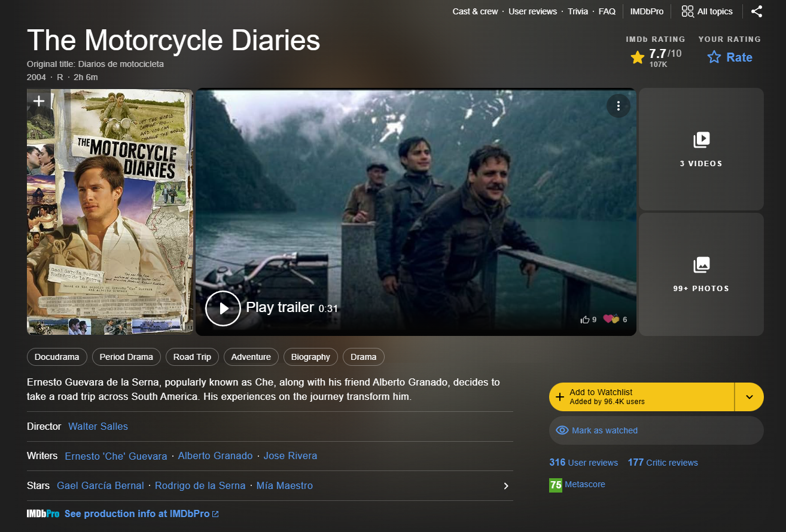Select the Biography genre chip

(310, 357)
